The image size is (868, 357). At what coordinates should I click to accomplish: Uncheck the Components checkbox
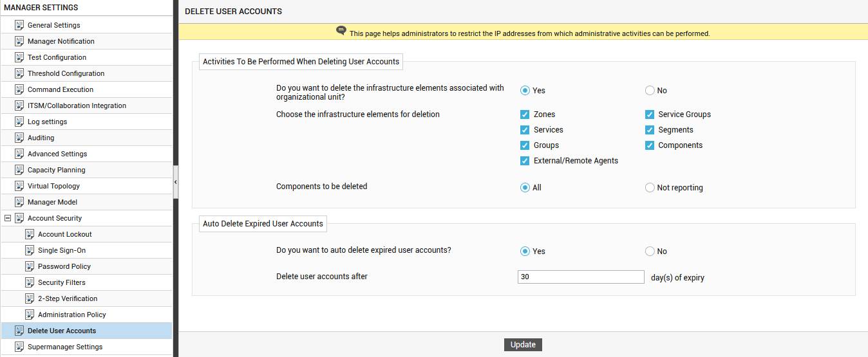650,145
